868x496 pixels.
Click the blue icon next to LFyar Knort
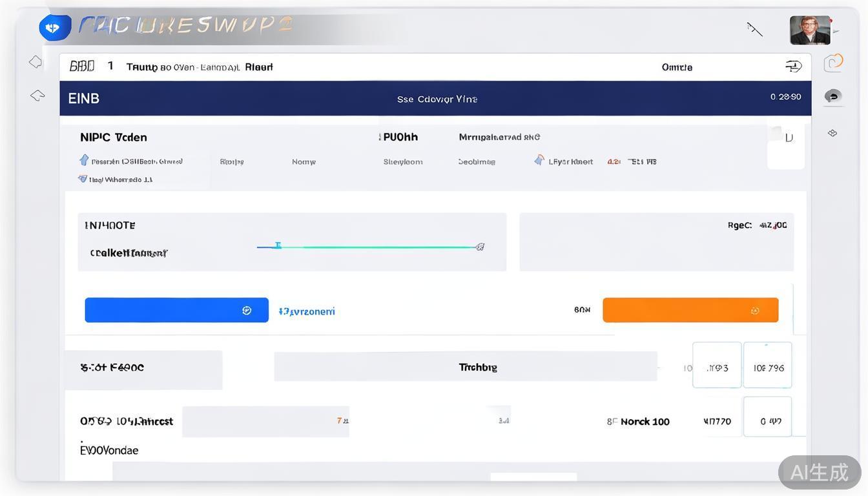(x=539, y=160)
